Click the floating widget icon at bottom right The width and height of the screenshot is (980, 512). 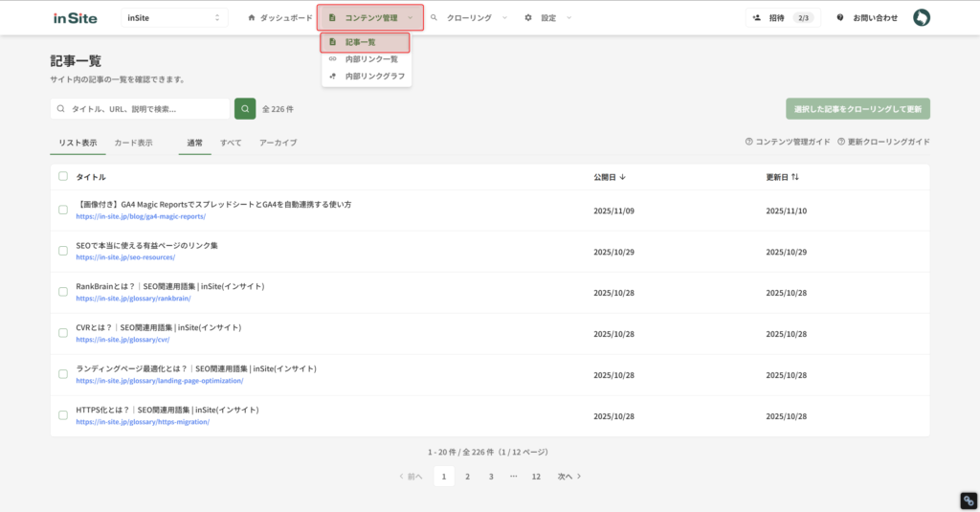969,501
